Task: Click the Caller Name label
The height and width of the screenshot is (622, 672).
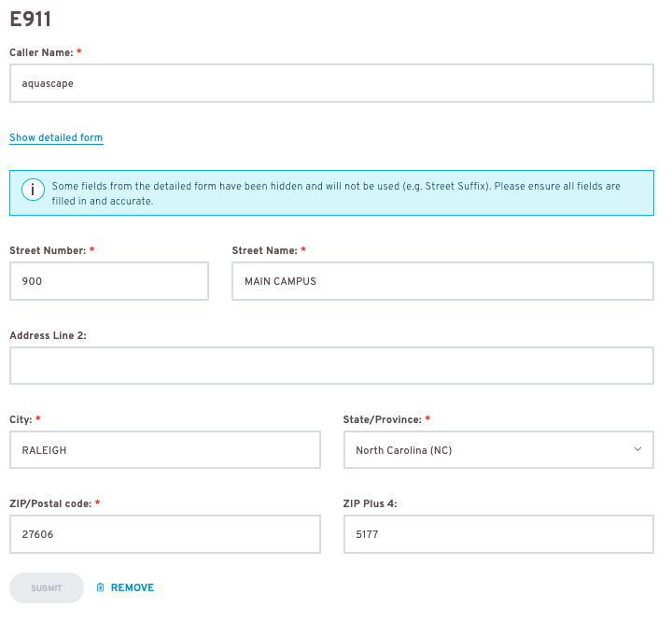Action: (x=41, y=52)
